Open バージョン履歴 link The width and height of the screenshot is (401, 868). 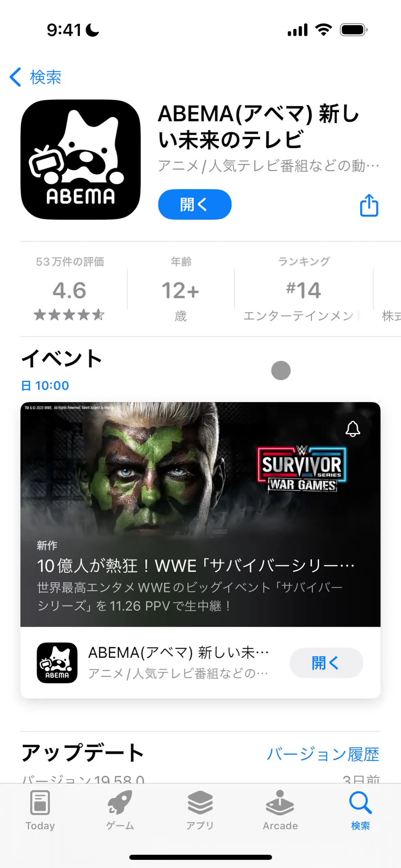pyautogui.click(x=323, y=754)
